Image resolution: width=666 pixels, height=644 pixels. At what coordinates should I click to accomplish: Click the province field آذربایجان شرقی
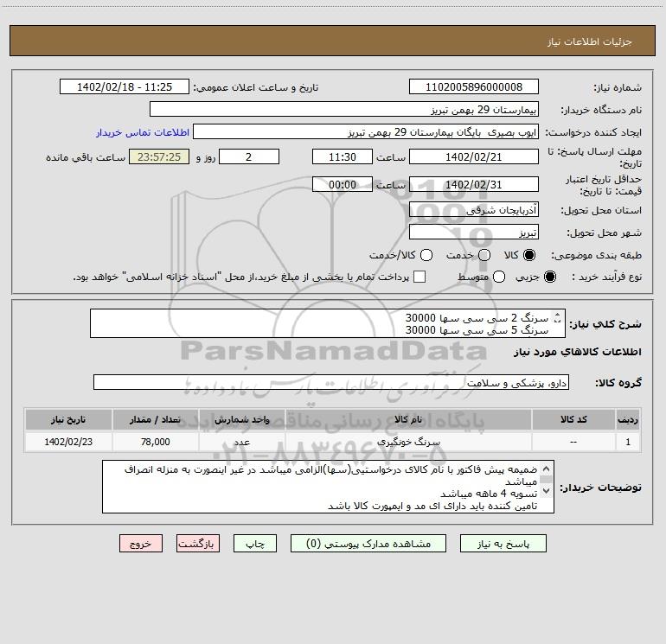pos(474,210)
